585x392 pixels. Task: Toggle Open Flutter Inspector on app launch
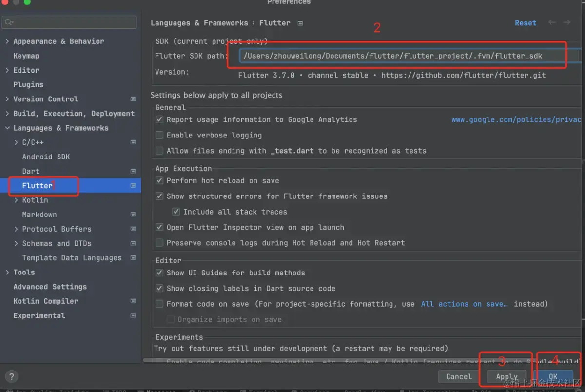[x=159, y=227]
